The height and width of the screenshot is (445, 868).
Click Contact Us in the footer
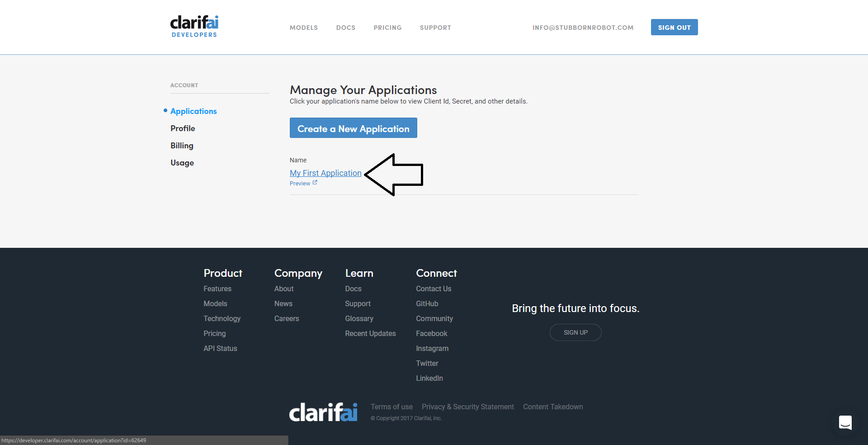[434, 289]
